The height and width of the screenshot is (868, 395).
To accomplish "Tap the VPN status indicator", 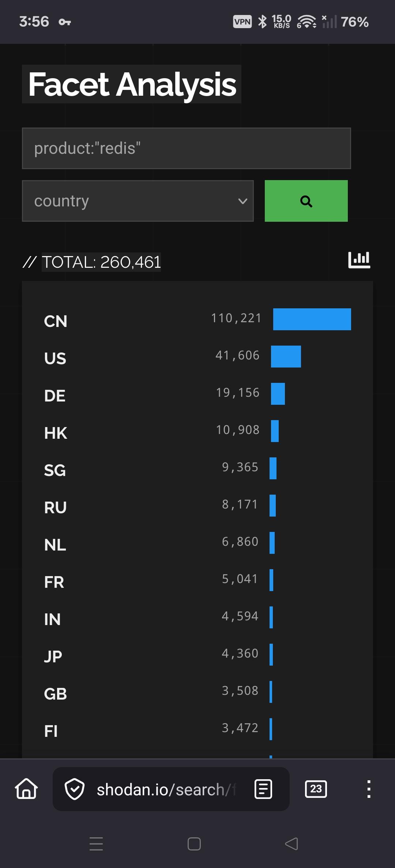I will pyautogui.click(x=242, y=22).
